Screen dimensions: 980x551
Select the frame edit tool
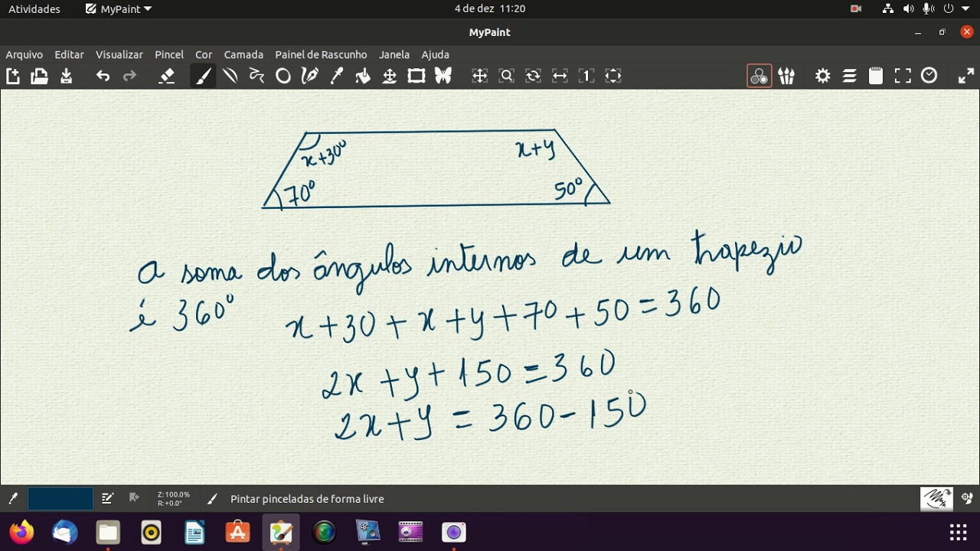pyautogui.click(x=416, y=76)
